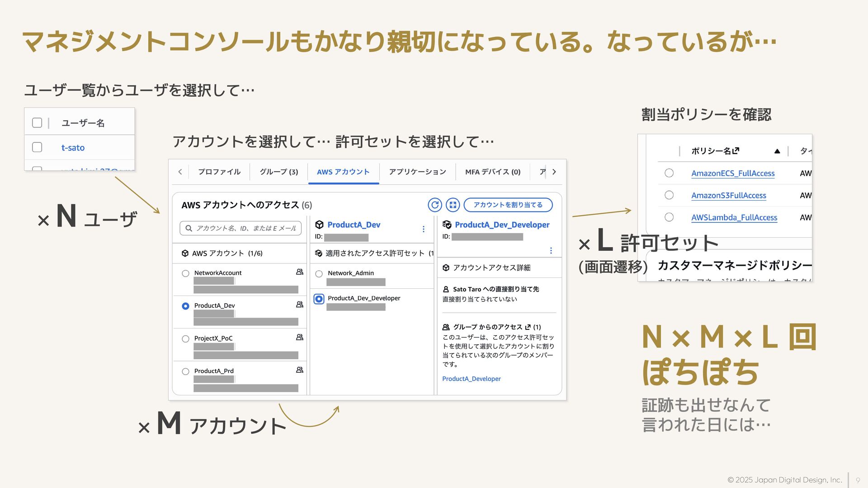Sort by policy name using the triangle arrow
Viewport: 868px width, 488px height.
coord(777,151)
